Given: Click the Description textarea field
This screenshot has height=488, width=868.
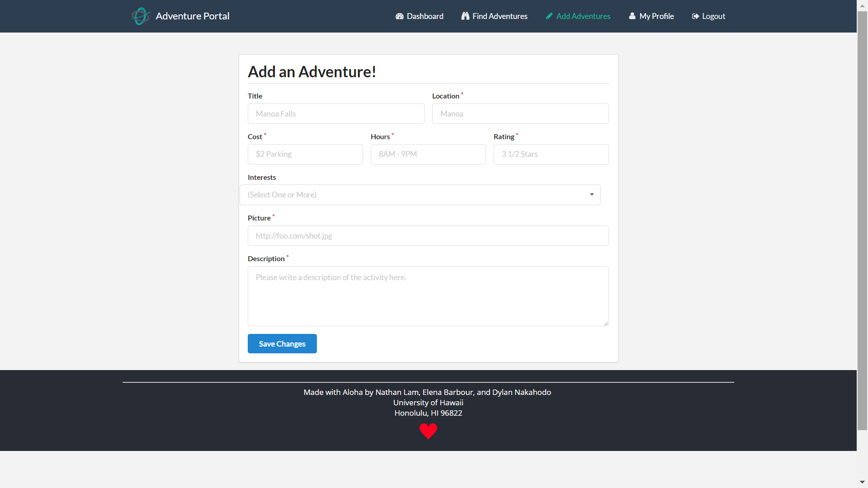Looking at the screenshot, I should pos(428,296).
